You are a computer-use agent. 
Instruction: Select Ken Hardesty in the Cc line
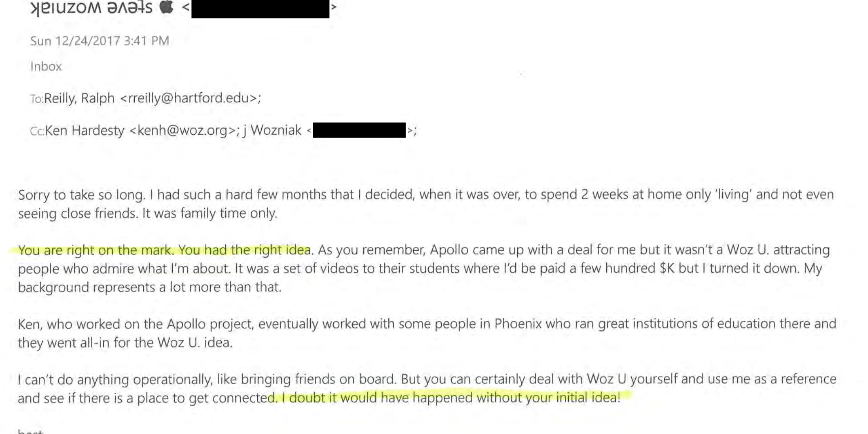pyautogui.click(x=85, y=131)
